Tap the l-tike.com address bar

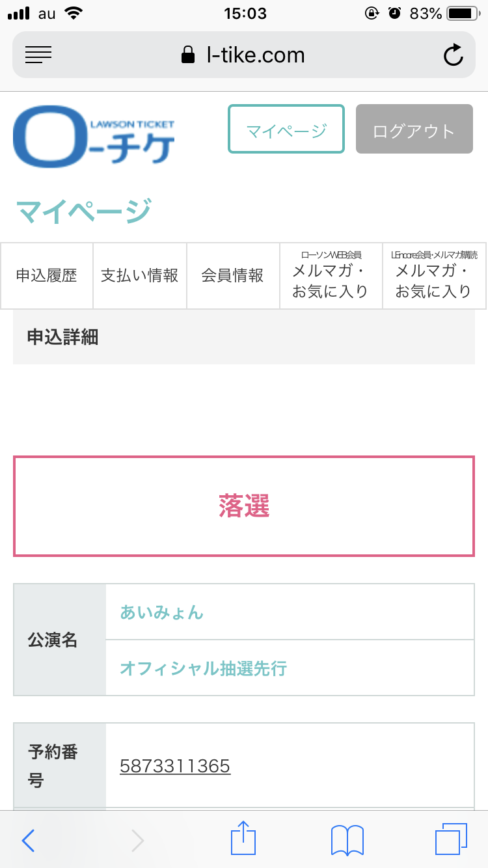point(244,55)
